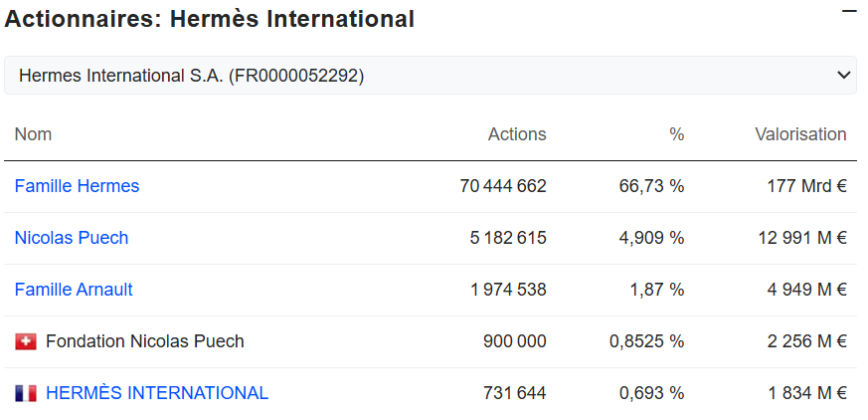868x420 pixels.
Task: Click the 177 Mrd € valuation cell
Action: pyautogui.click(x=805, y=186)
